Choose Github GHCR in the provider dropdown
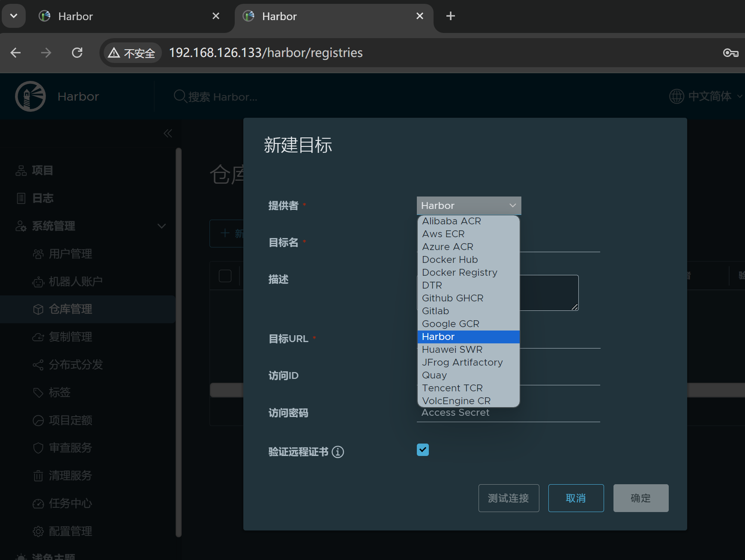745x560 pixels. pos(452,298)
